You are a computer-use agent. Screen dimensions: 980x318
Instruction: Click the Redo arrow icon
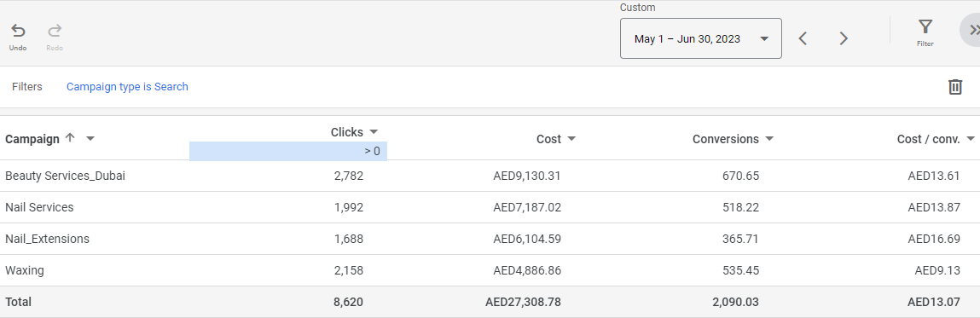click(x=55, y=31)
